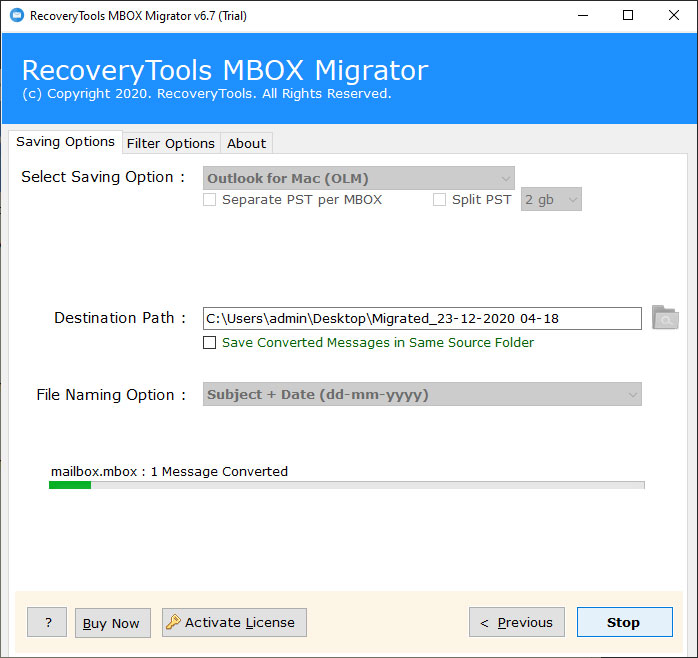Toggle Separate PST per MBOX checkbox

pyautogui.click(x=210, y=199)
